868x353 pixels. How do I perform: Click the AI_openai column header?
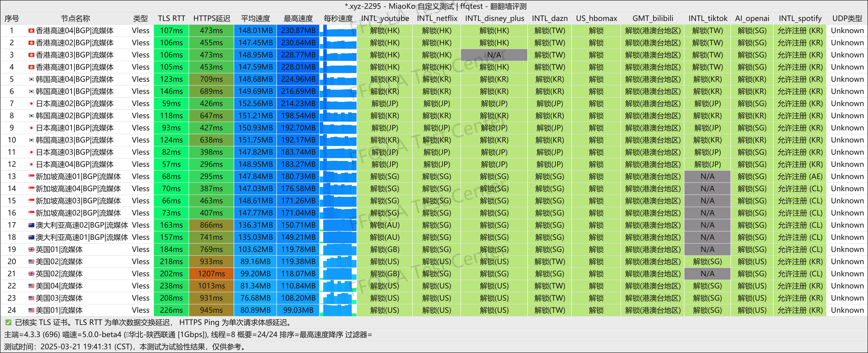[x=752, y=18]
